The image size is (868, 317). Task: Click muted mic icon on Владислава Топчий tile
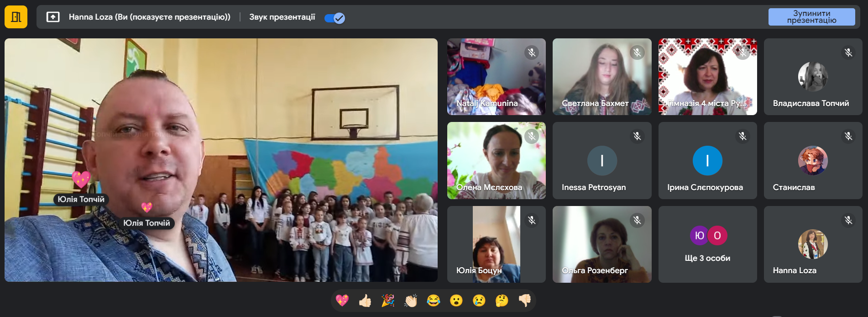848,53
